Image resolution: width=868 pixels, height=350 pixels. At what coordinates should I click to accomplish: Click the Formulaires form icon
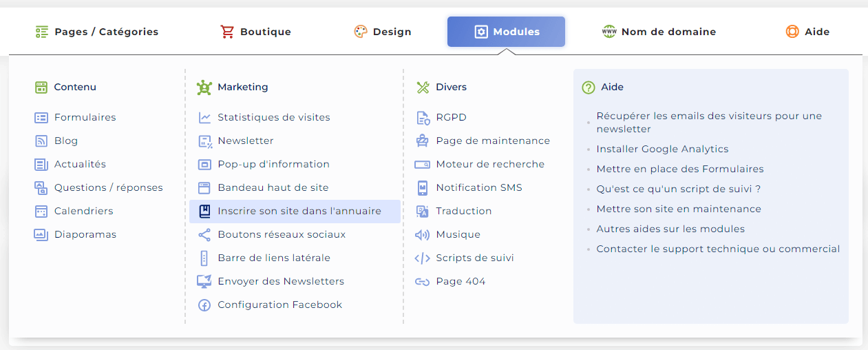coord(41,118)
